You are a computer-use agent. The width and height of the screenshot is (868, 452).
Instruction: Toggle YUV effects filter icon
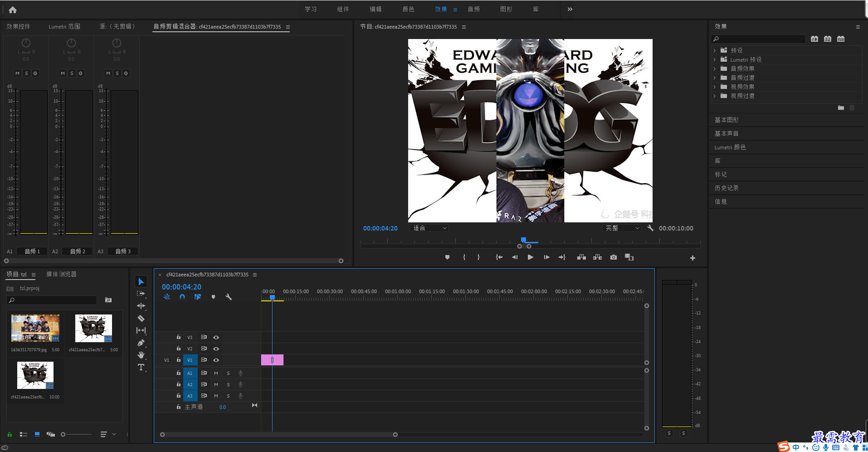click(841, 39)
